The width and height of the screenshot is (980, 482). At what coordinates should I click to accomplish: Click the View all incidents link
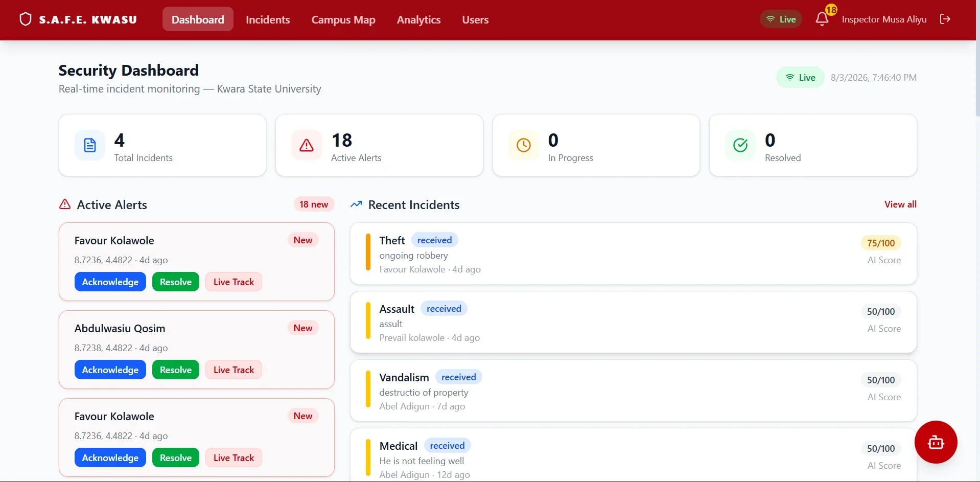(900, 204)
